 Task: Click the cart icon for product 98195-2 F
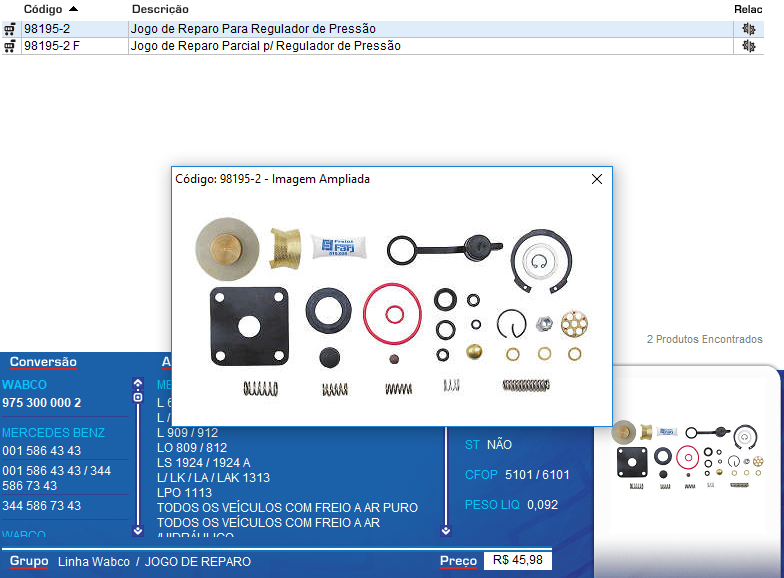pos(10,46)
